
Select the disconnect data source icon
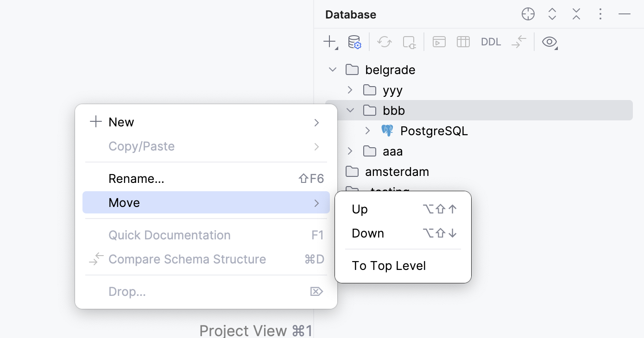tap(409, 42)
